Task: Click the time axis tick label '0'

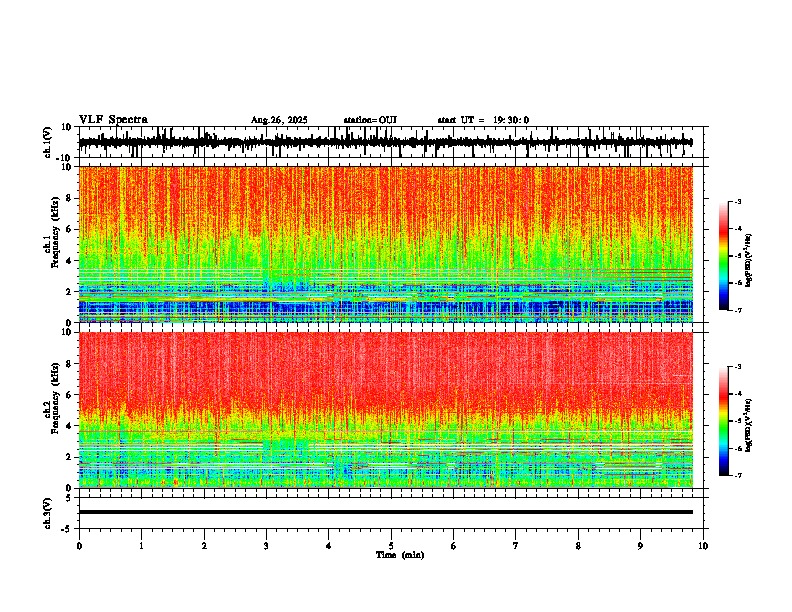Action: click(79, 546)
